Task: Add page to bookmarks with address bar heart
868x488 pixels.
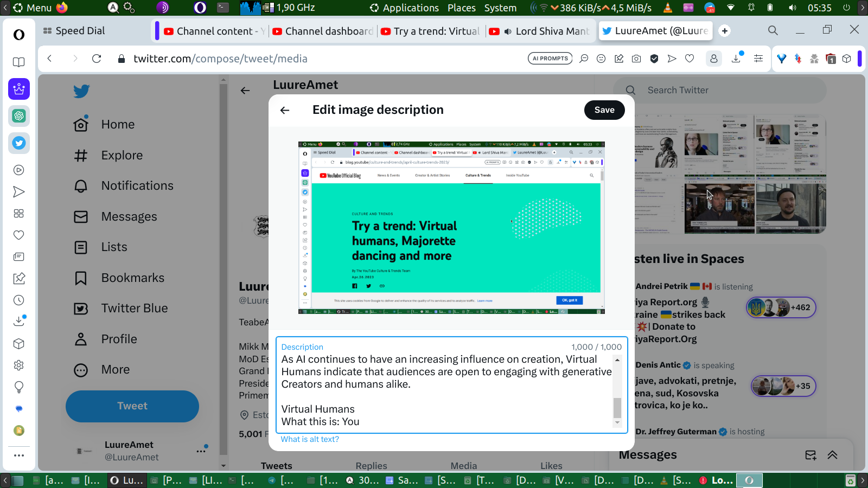Action: coord(690,59)
